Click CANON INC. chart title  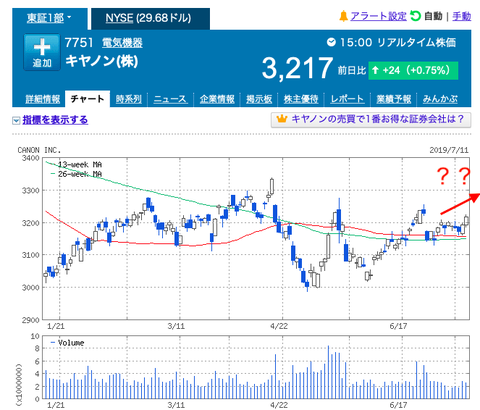[39, 150]
